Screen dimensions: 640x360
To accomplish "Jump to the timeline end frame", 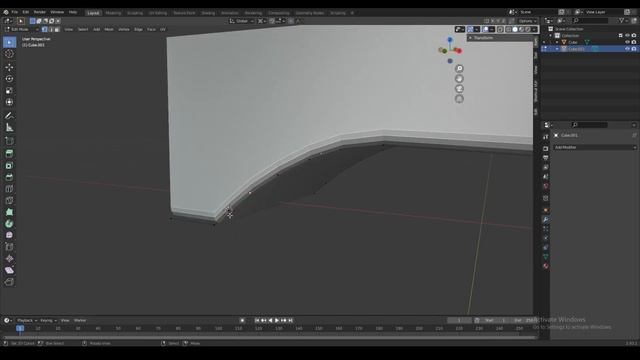I will [290, 320].
